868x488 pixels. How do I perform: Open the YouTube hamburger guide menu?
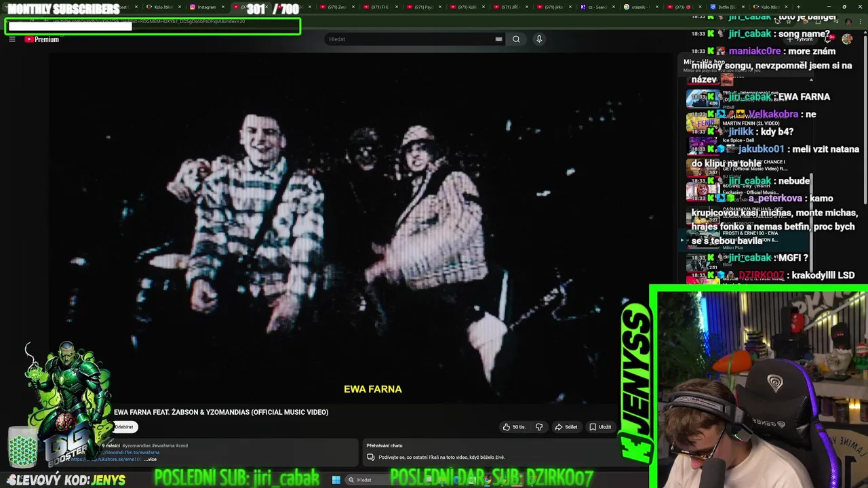tap(12, 39)
